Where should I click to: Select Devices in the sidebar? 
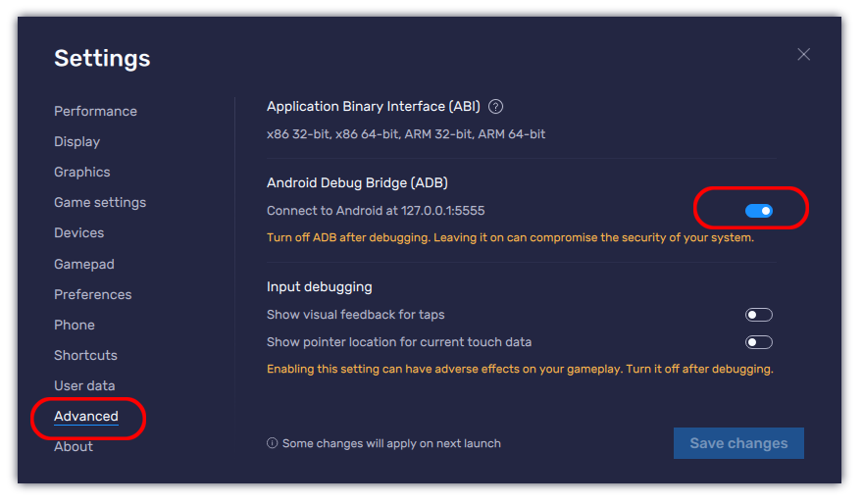point(78,232)
